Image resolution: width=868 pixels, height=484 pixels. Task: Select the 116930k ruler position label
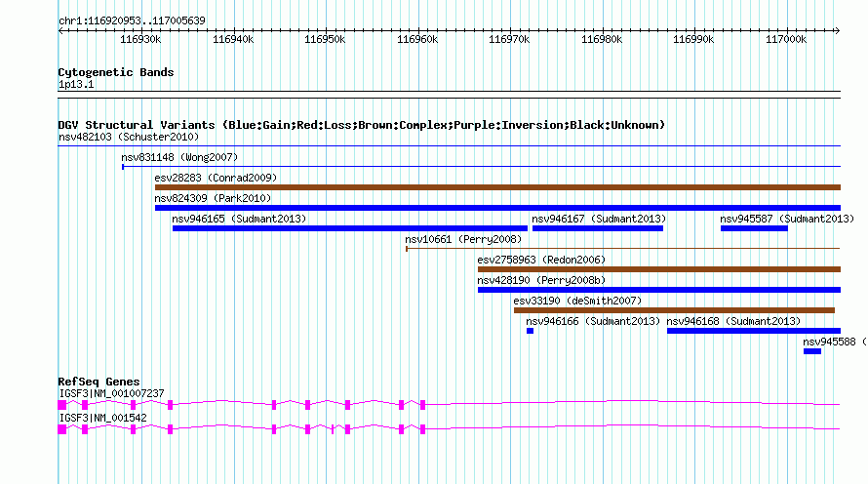click(140, 39)
